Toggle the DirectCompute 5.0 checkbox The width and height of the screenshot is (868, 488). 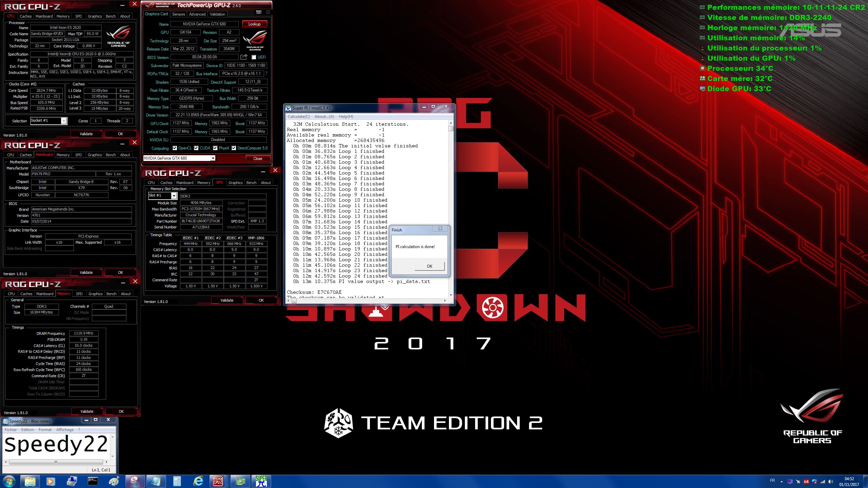pyautogui.click(x=234, y=148)
